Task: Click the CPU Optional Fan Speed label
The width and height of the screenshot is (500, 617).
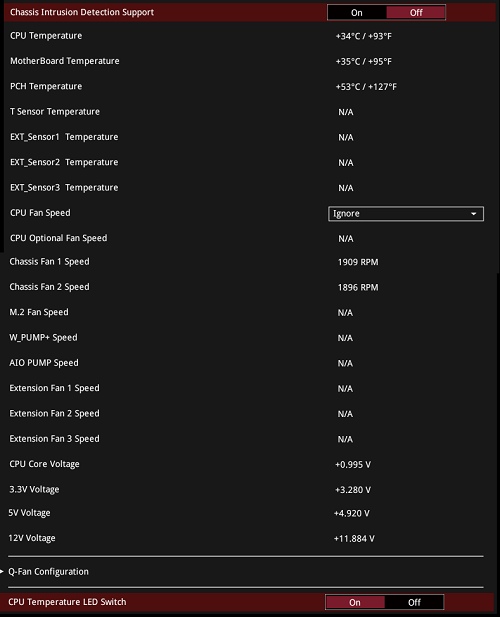Action: [58, 238]
